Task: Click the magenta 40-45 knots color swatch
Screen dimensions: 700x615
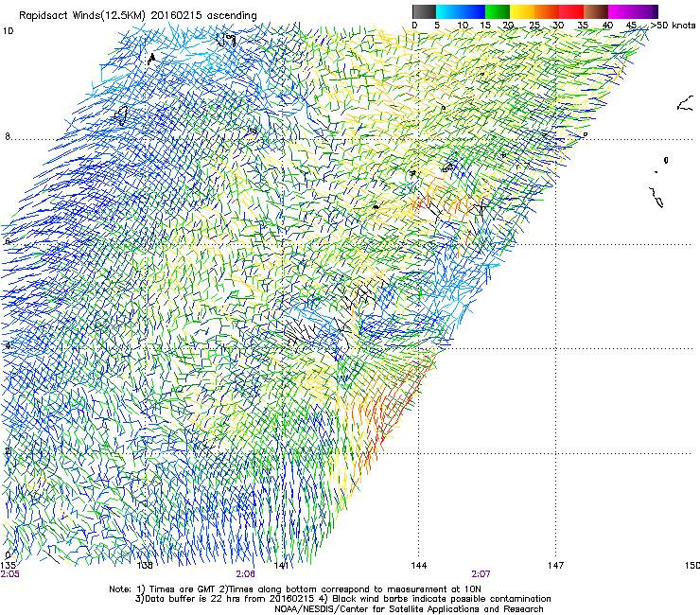Action: click(x=621, y=11)
